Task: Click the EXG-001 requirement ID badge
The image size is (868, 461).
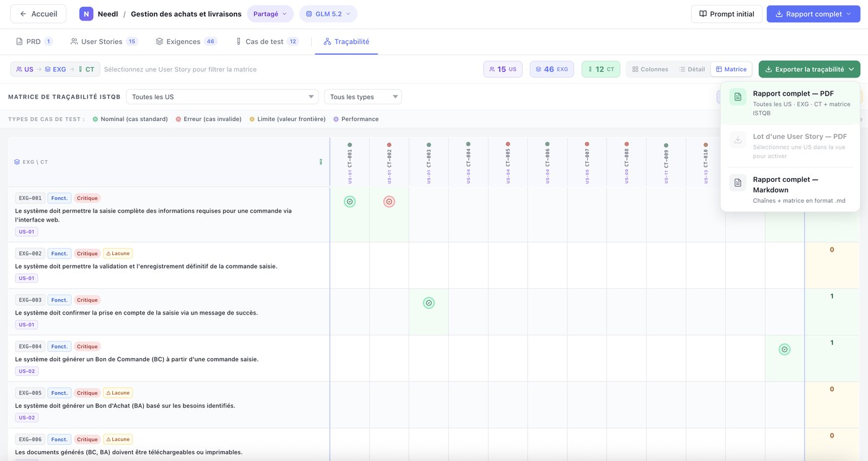Action: point(30,199)
